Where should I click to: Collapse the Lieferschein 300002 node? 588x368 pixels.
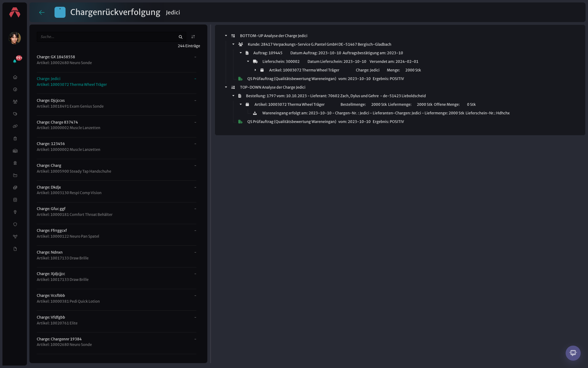248,62
